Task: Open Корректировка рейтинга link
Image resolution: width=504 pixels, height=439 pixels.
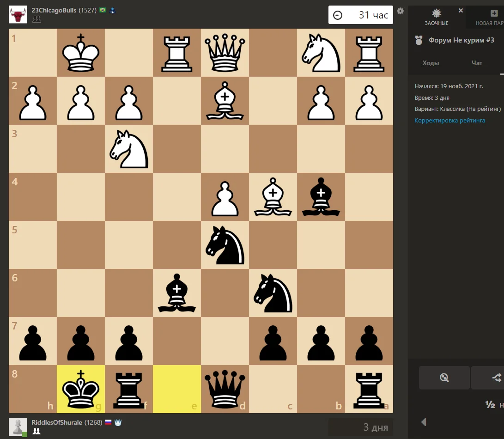Action: (449, 121)
